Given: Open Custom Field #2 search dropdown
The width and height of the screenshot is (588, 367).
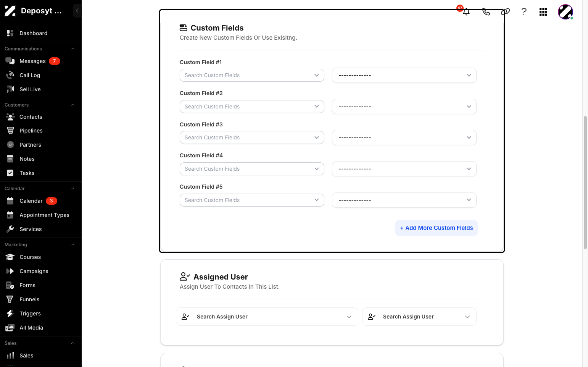Looking at the screenshot, I should (x=252, y=107).
